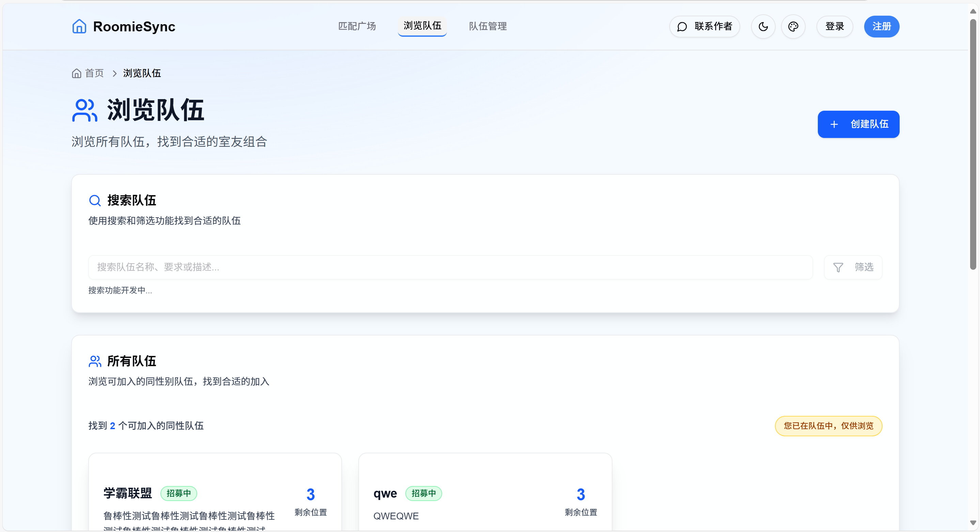Click the people icon beside 所有队伍
Image resolution: width=980 pixels, height=532 pixels.
coord(95,361)
